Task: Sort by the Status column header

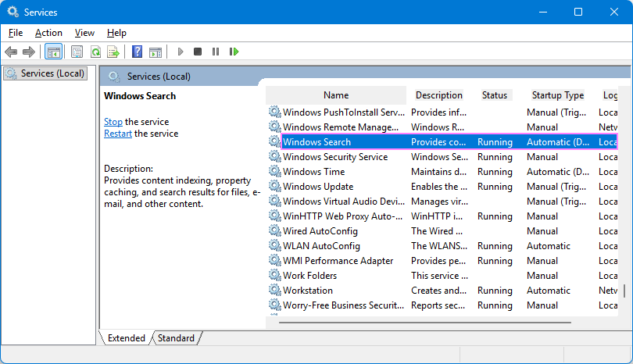Action: coord(495,95)
